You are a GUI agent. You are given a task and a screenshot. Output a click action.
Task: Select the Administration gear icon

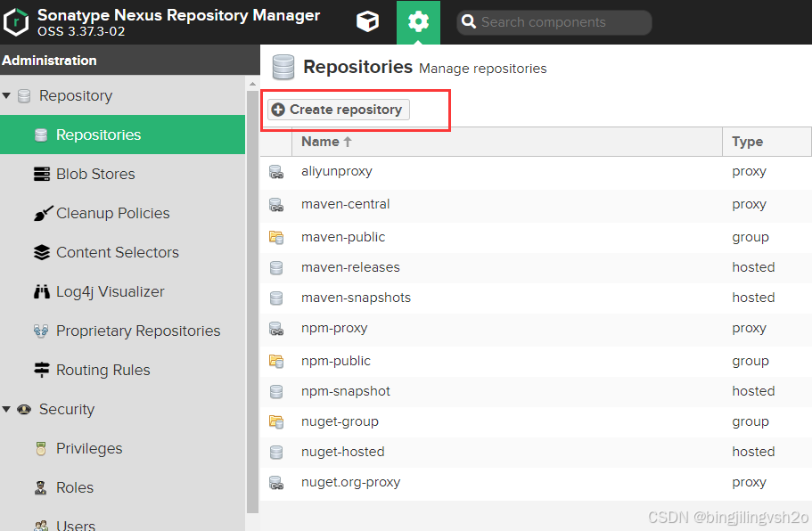[x=418, y=22]
